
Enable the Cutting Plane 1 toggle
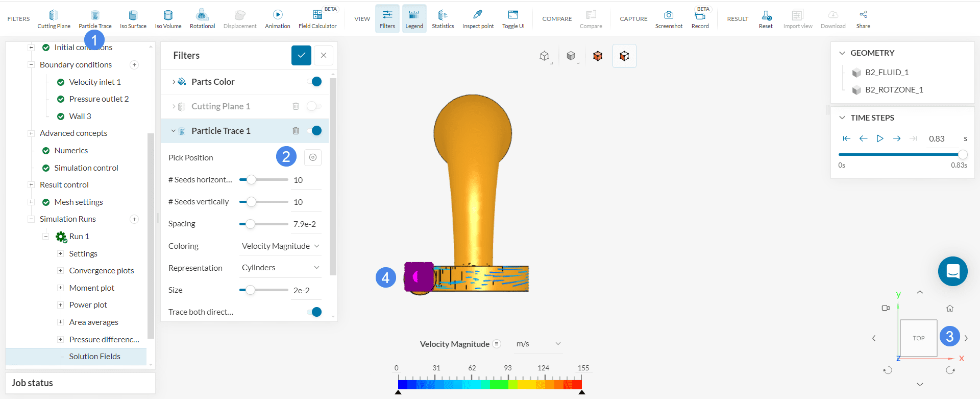(x=313, y=106)
